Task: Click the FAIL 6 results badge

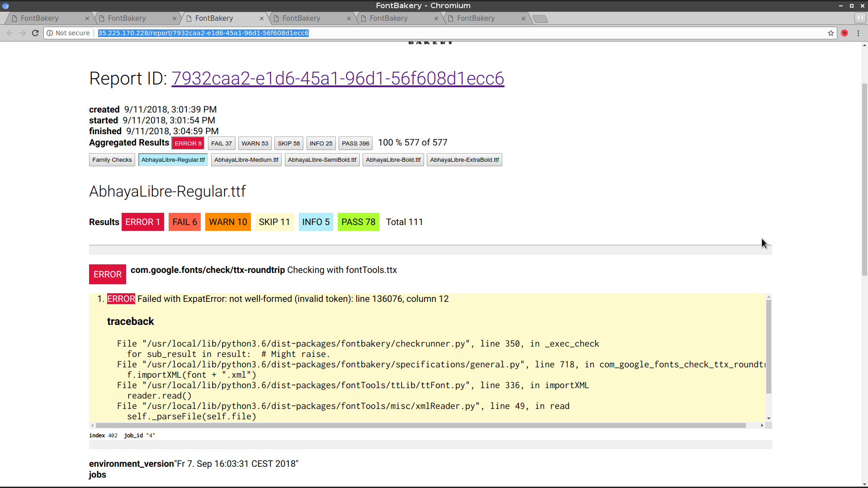Action: [x=184, y=222]
